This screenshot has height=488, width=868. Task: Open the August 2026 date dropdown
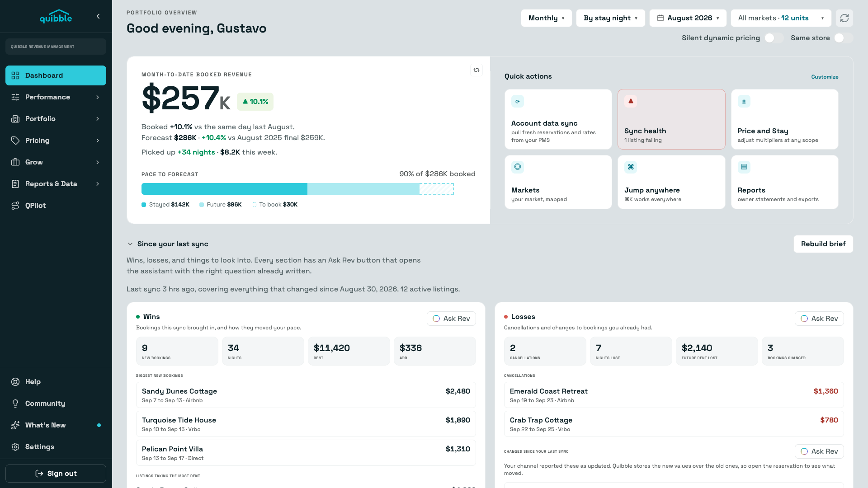[688, 18]
